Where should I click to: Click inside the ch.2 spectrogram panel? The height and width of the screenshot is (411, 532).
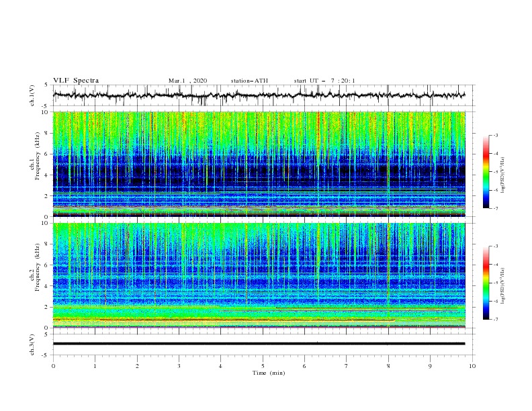(259, 275)
